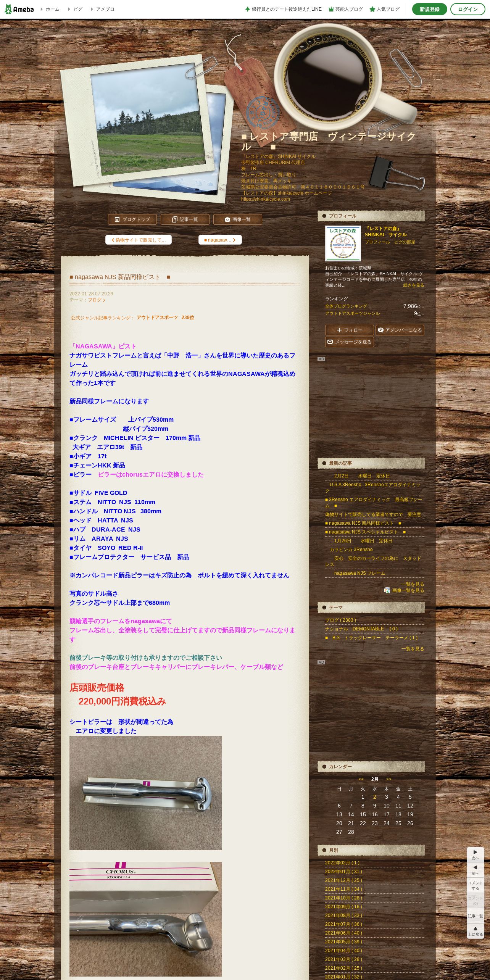Viewport: 490px width, 980px height.
Task: Go to next article ■ nagasaw…
Action: [x=220, y=240]
